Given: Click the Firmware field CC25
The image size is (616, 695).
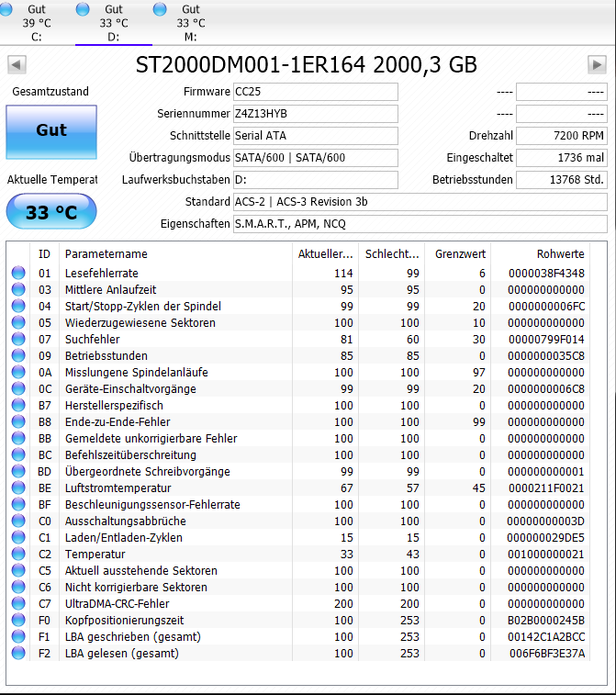Looking at the screenshot, I should [x=316, y=92].
